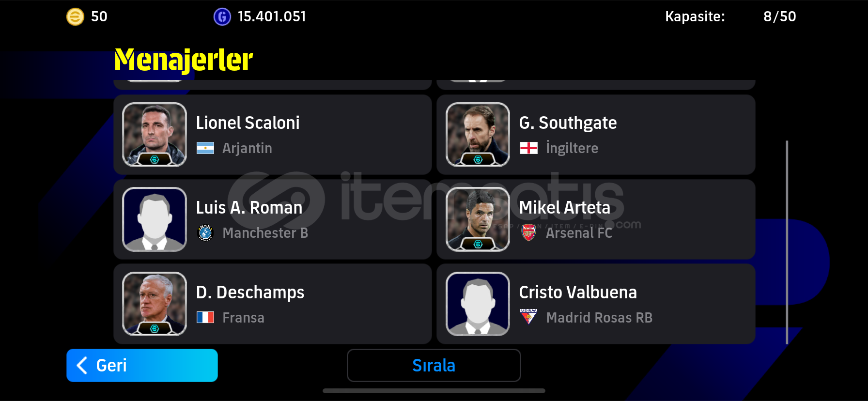868x401 pixels.
Task: Open the Sırala sort button
Action: pyautogui.click(x=434, y=366)
